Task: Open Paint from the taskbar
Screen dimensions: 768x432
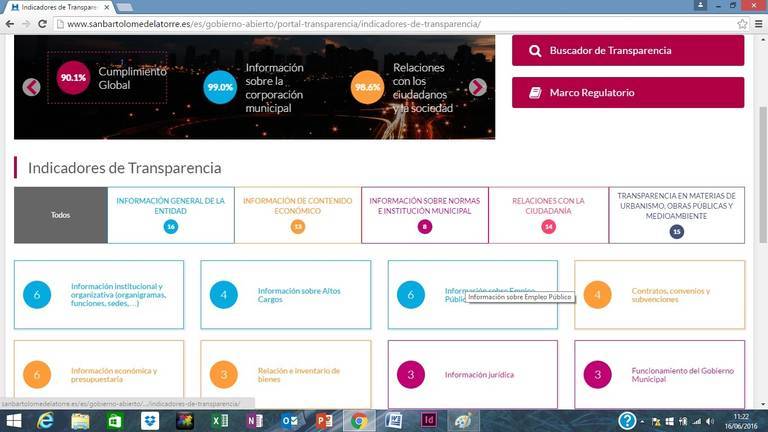Action: [463, 421]
